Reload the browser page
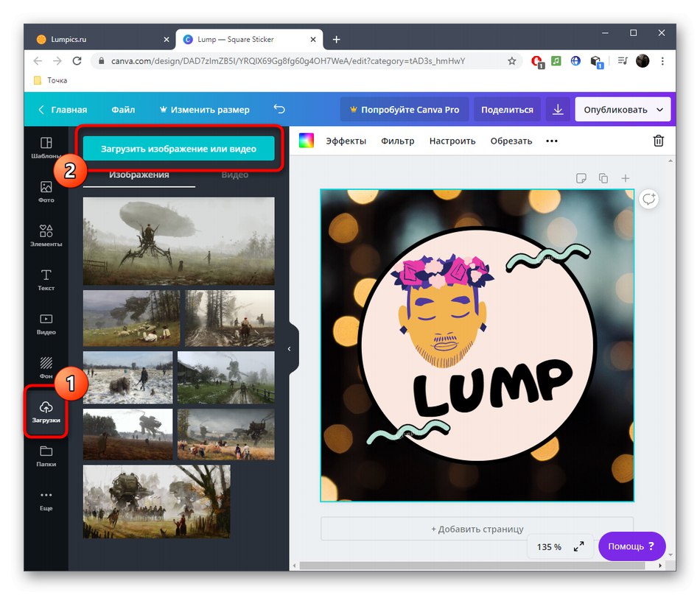 click(77, 60)
